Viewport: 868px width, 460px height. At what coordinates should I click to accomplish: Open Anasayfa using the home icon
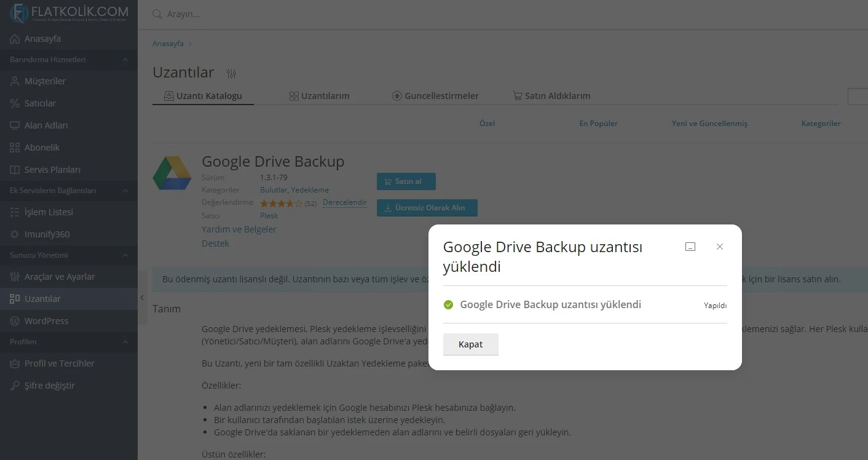[14, 38]
